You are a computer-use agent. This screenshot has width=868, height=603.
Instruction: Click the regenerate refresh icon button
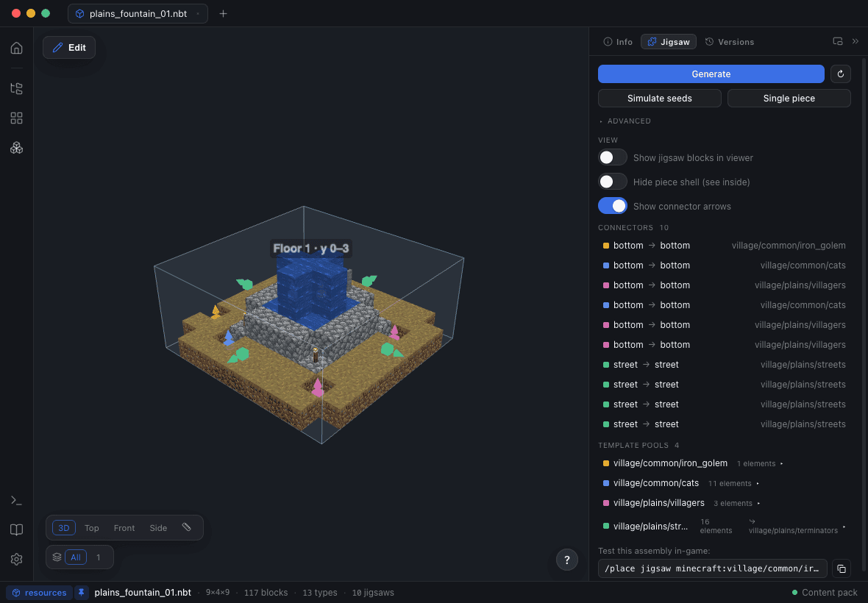[840, 74]
